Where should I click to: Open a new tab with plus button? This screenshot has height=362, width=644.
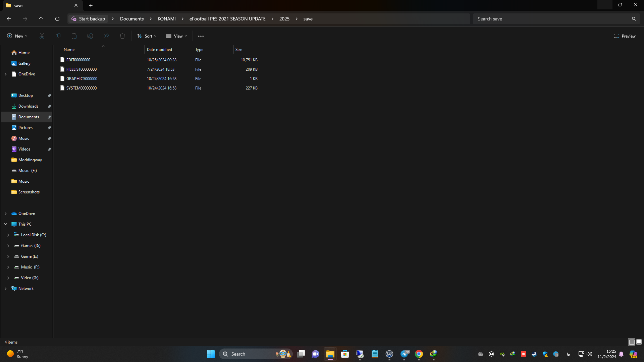(91, 5)
